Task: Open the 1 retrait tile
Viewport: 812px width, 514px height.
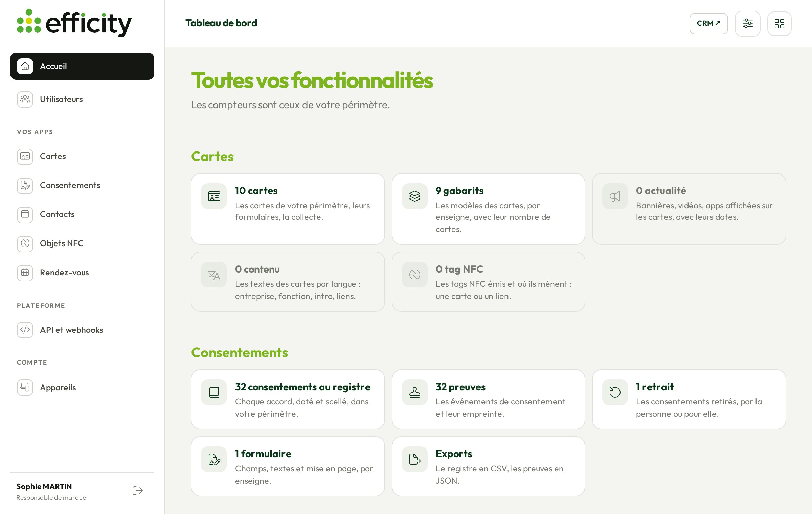Action: 689,399
